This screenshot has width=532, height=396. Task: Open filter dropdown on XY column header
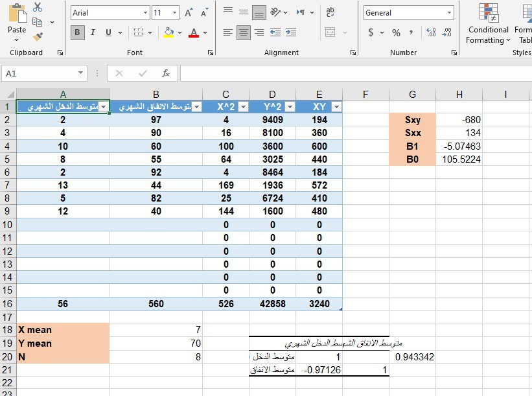[x=336, y=107]
